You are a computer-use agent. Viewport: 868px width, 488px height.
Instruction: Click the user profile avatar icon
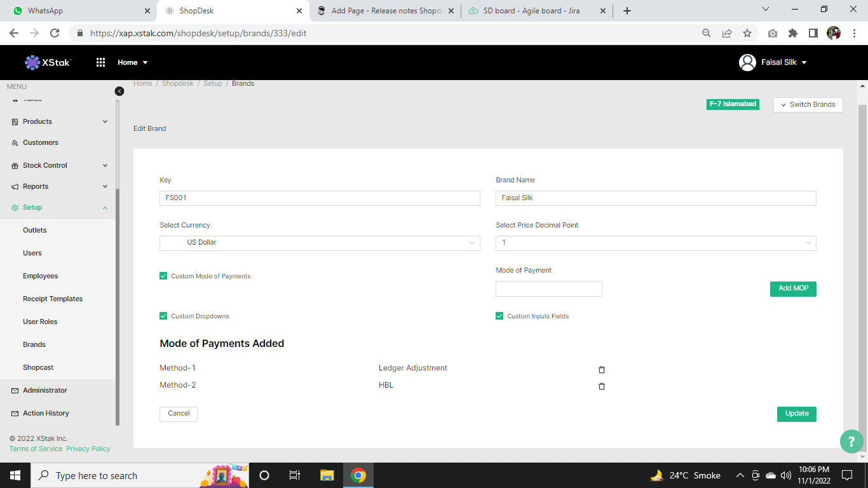(747, 62)
